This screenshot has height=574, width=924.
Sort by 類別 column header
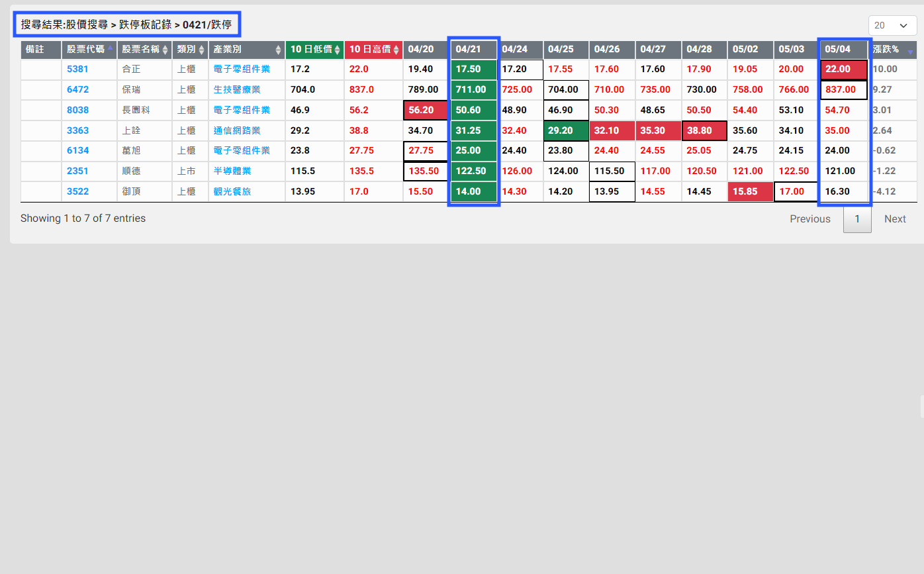coord(190,50)
